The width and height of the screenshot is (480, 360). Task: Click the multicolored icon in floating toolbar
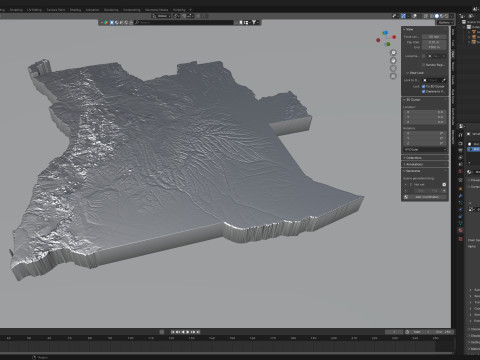tap(106, 22)
